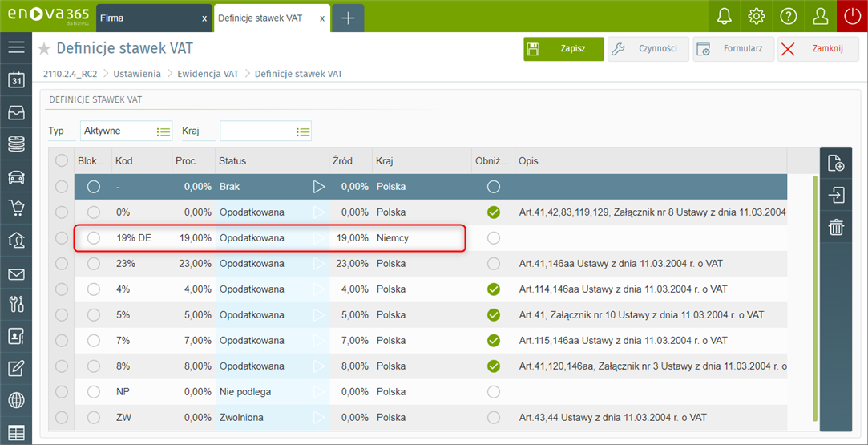Toggle the row selector for 23% rate
The height and width of the screenshot is (445, 868).
click(62, 264)
